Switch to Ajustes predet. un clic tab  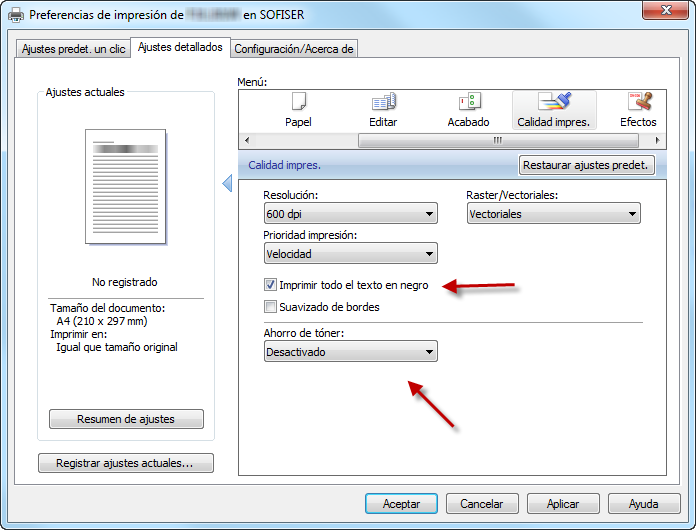74,49
